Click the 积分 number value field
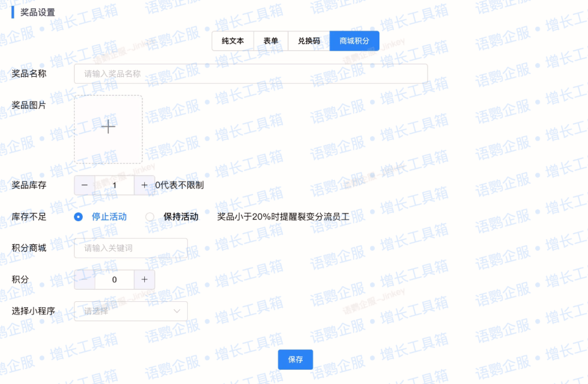 (x=114, y=279)
